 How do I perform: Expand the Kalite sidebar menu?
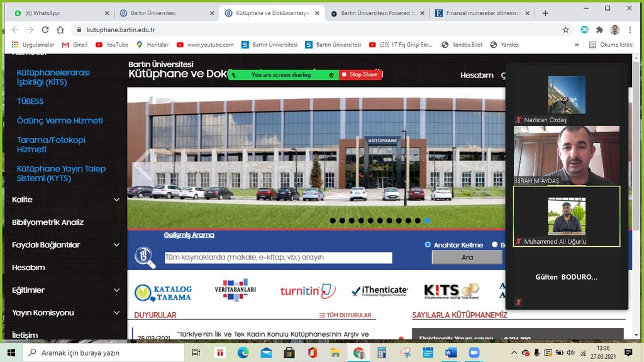[x=116, y=200]
